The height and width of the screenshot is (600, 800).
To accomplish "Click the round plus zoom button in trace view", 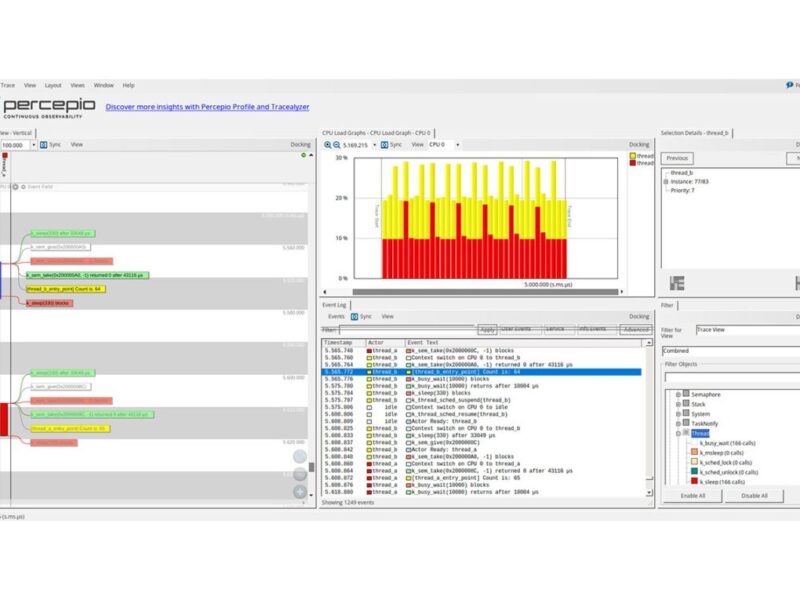I will pos(300,491).
